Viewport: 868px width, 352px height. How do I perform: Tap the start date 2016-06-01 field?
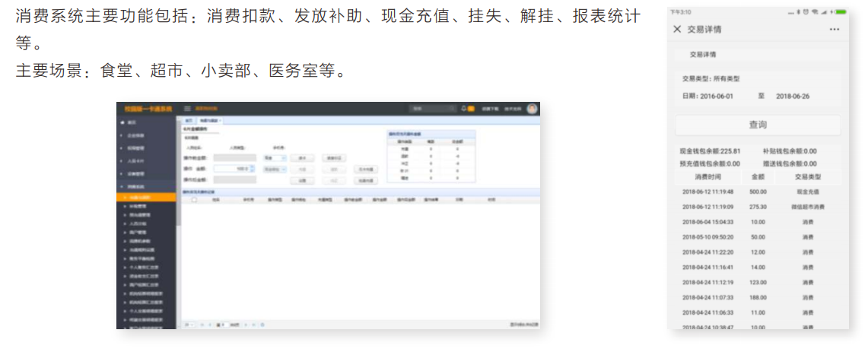pyautogui.click(x=715, y=97)
